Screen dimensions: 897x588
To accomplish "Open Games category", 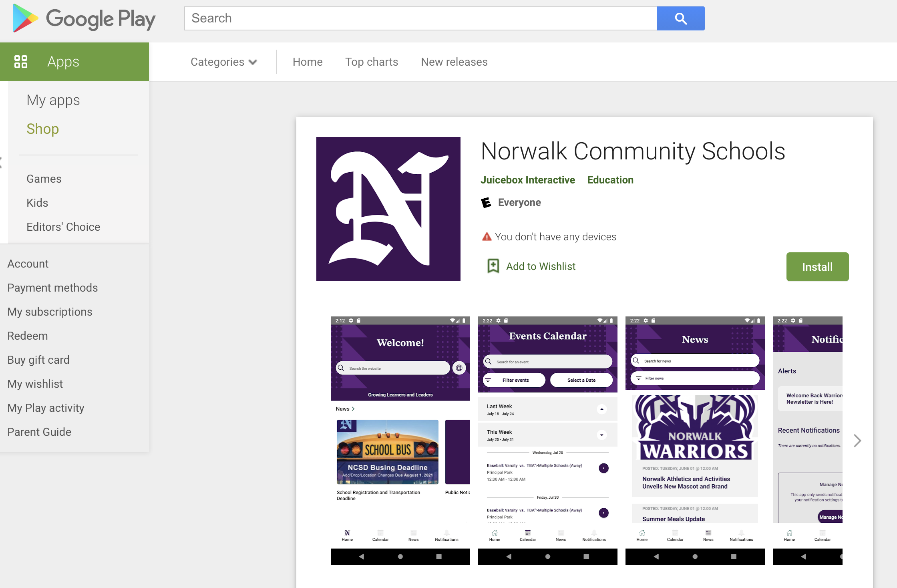I will [x=44, y=179].
